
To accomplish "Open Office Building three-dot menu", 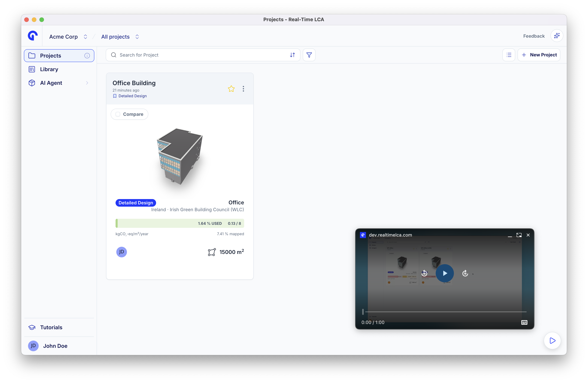I will click(x=243, y=89).
